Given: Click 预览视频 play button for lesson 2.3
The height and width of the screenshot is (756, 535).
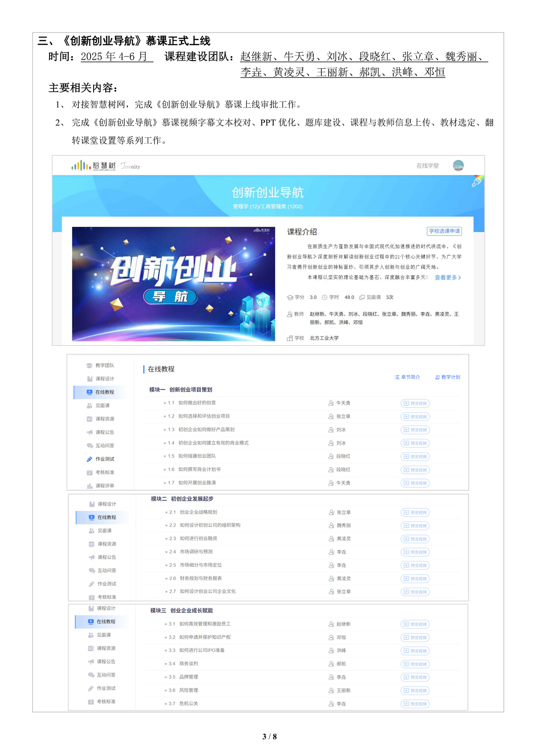Looking at the screenshot, I should tap(415, 539).
